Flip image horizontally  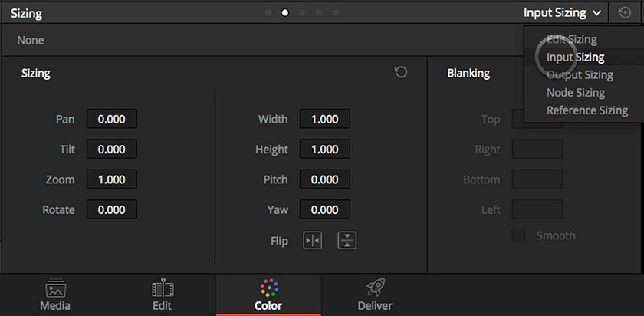point(313,241)
